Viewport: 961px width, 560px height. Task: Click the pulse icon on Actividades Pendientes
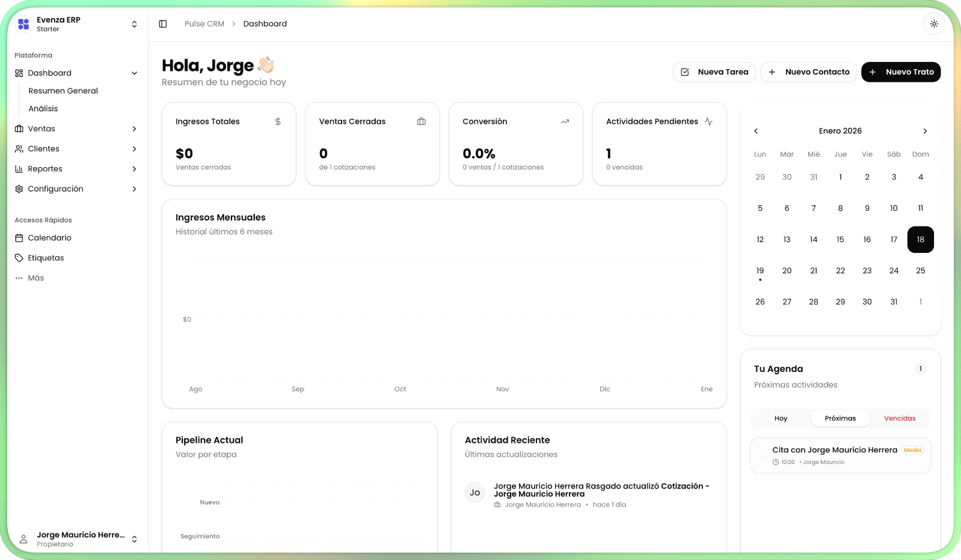pyautogui.click(x=708, y=121)
